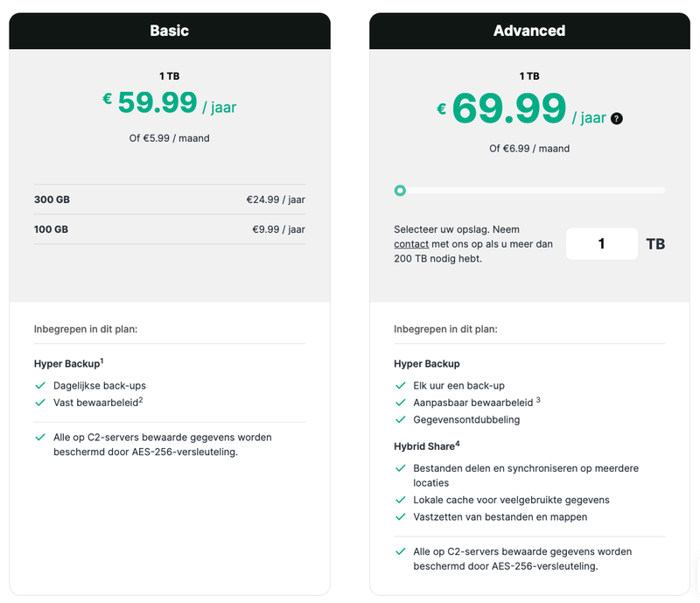
Task: Click checkmark beside Elk uur een back-up
Action: [x=400, y=385]
